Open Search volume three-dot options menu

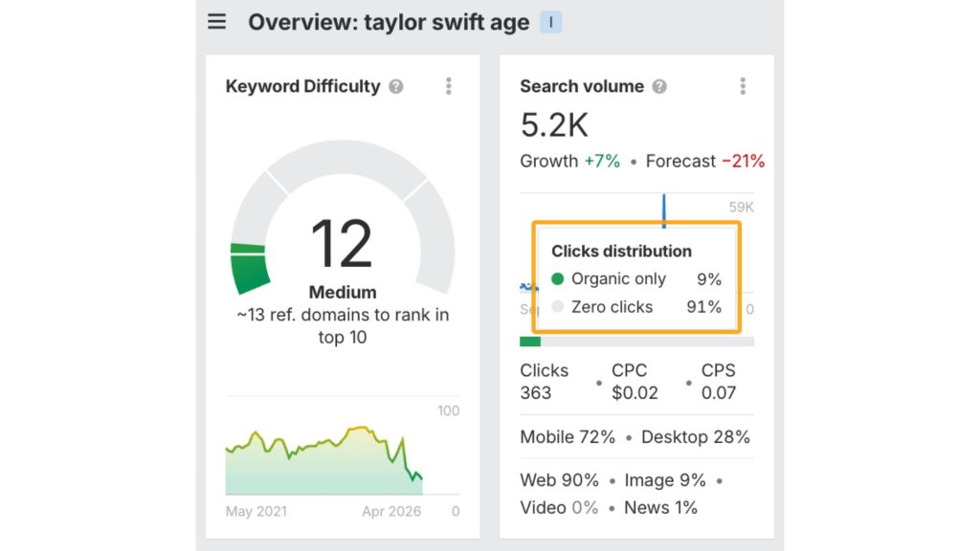743,86
